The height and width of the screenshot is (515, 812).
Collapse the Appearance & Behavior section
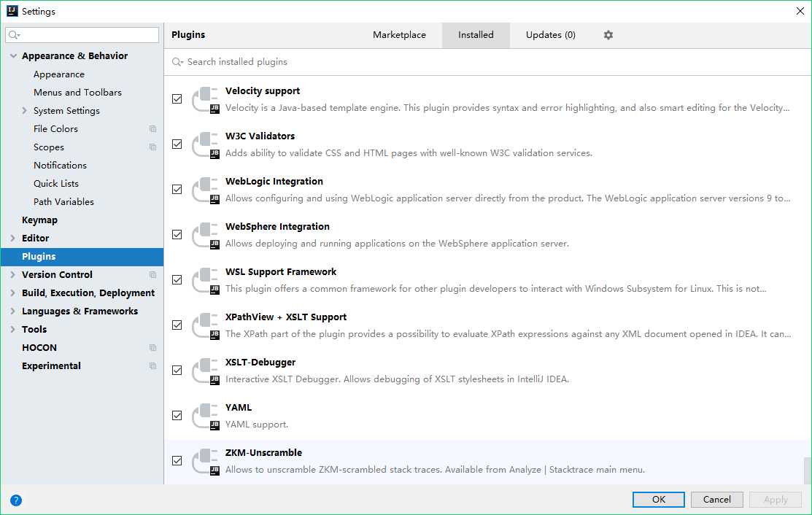tap(13, 56)
